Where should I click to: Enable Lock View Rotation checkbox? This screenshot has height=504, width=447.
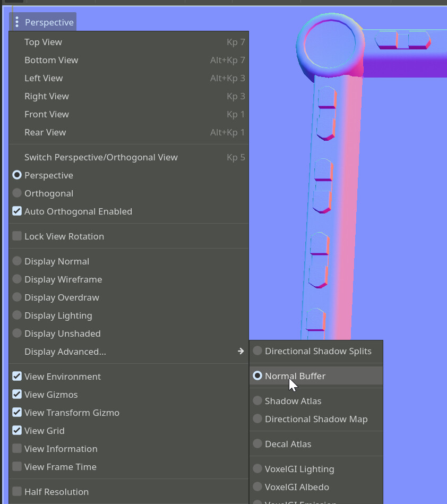(x=17, y=236)
